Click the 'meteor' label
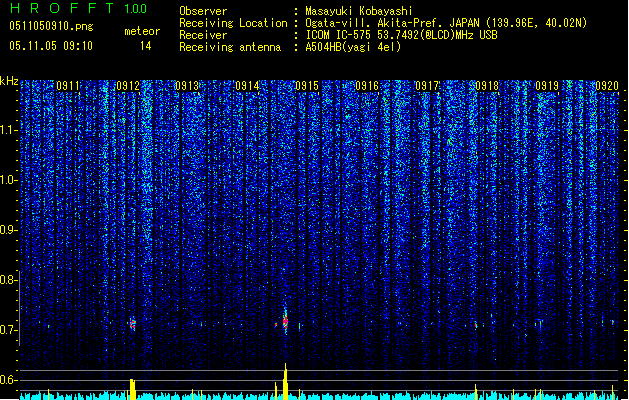The width and height of the screenshot is (629, 400). coord(142,31)
